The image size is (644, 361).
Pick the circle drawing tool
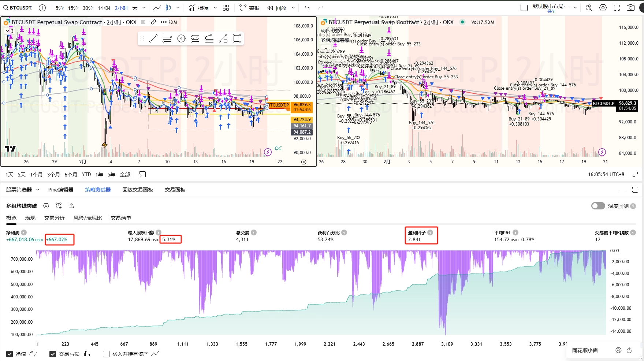181,38
